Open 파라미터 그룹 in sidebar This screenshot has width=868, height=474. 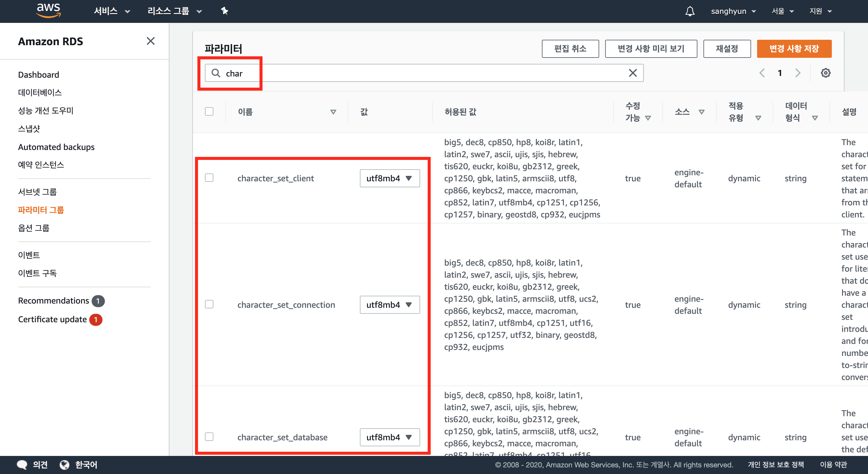tap(41, 210)
